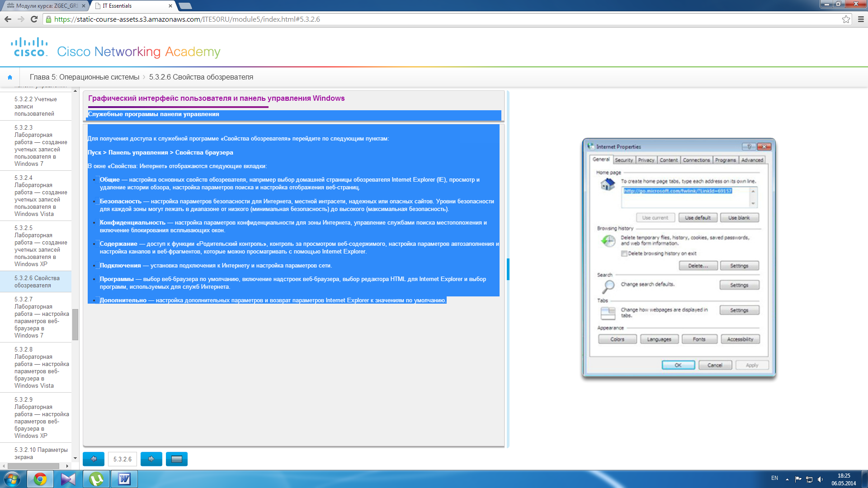Click the sidebar horizontal scrollbar thumb
Viewport: 868px width, 488px height.
33,466
